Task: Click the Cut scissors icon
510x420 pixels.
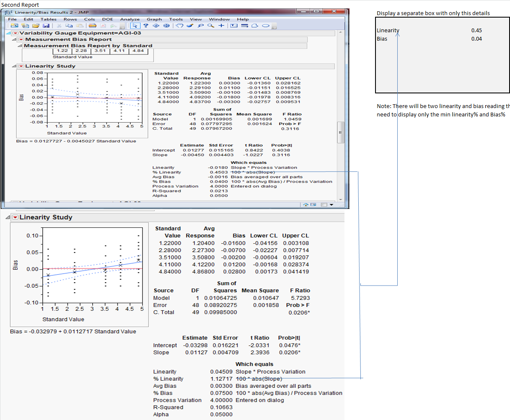Action: (59, 26)
